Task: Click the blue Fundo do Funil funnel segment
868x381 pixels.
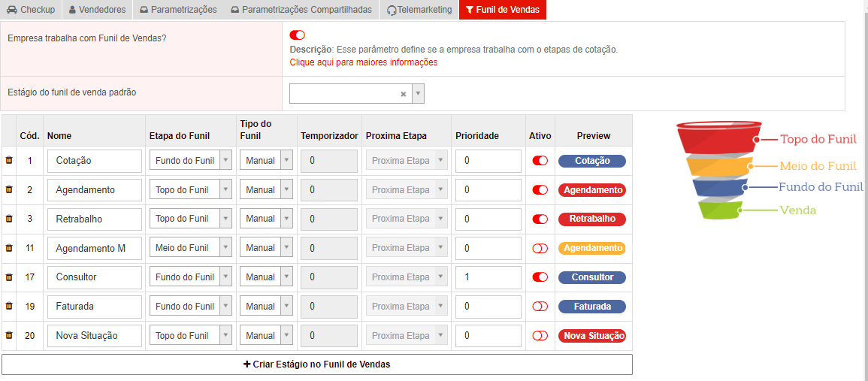Action: pos(720,188)
